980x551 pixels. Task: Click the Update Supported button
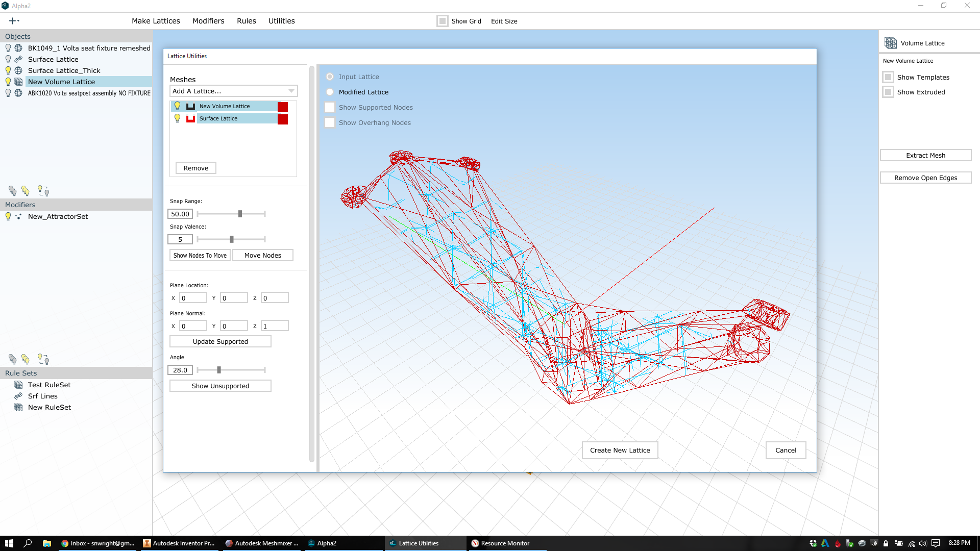[220, 341]
